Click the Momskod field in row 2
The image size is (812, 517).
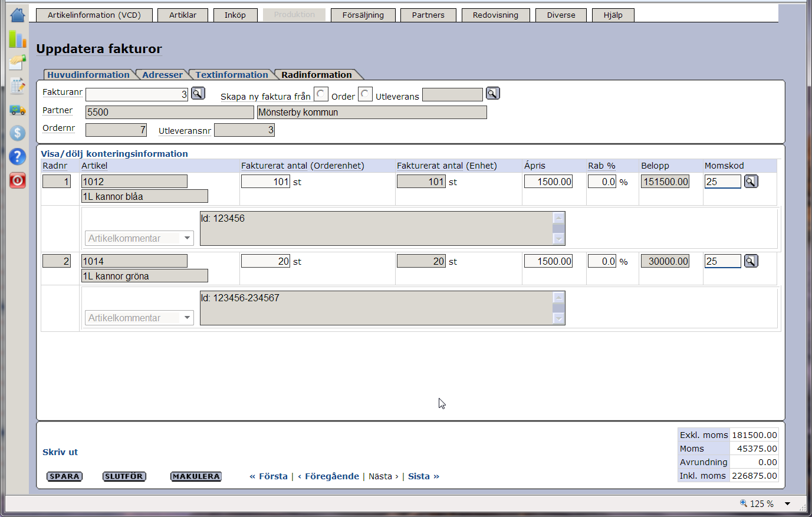tap(722, 261)
